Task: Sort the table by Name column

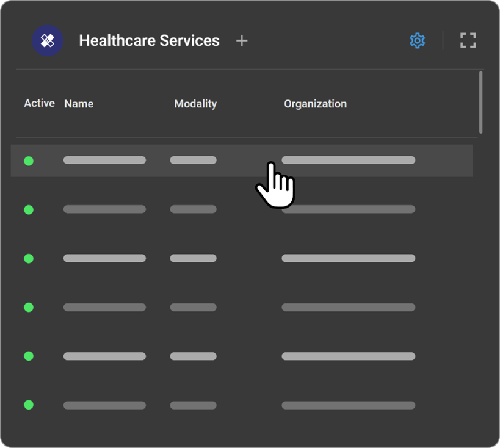Action: [79, 104]
